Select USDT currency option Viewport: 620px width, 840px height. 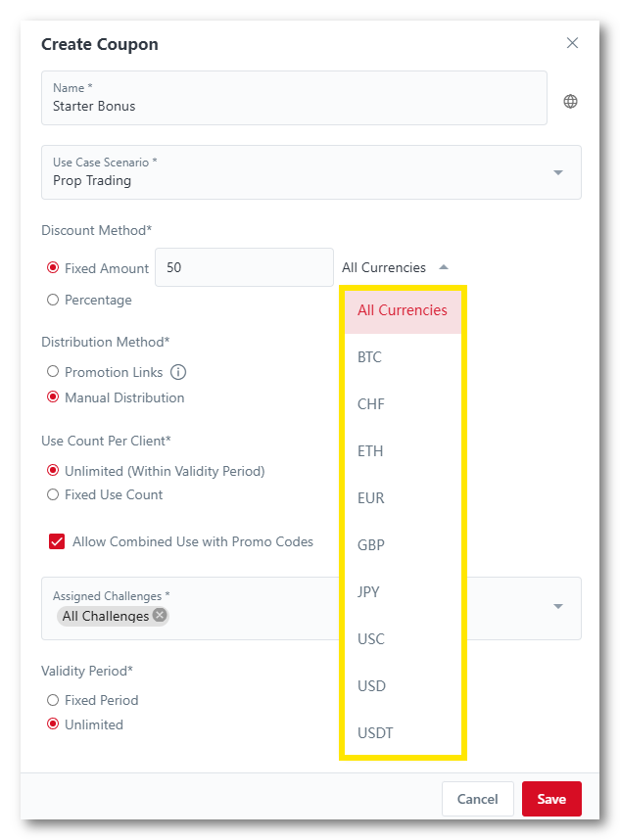[375, 733]
